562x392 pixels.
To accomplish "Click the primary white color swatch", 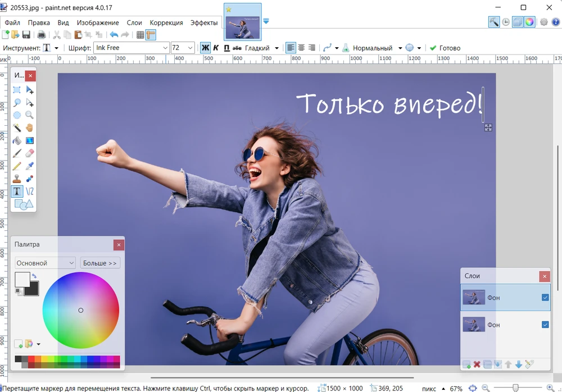I will (x=21, y=279).
